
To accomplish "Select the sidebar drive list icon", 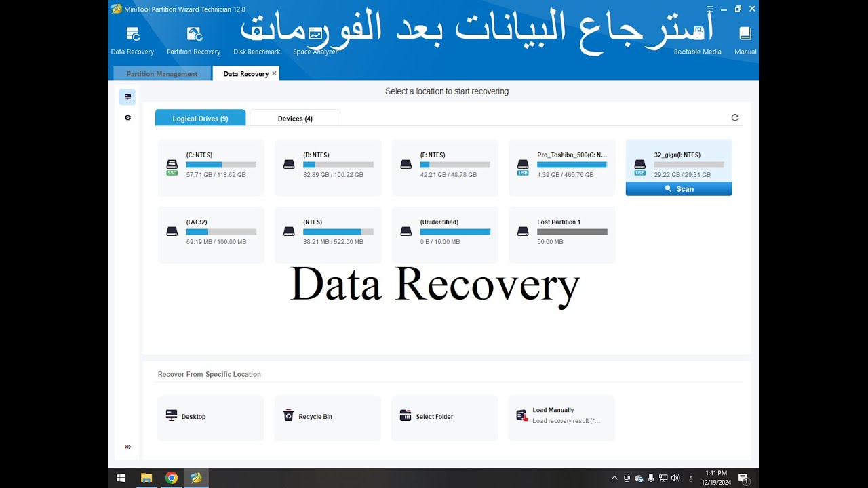I will 127,97.
